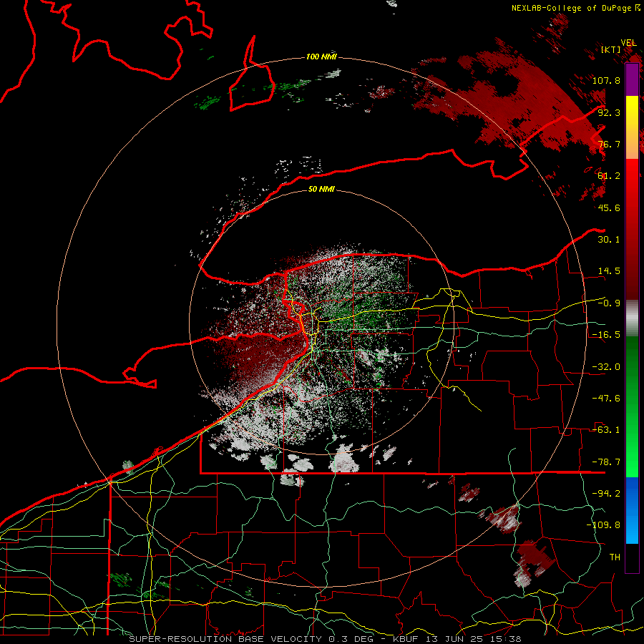Click the 14.5 legend value
The height and width of the screenshot is (644, 644).
coord(609,271)
